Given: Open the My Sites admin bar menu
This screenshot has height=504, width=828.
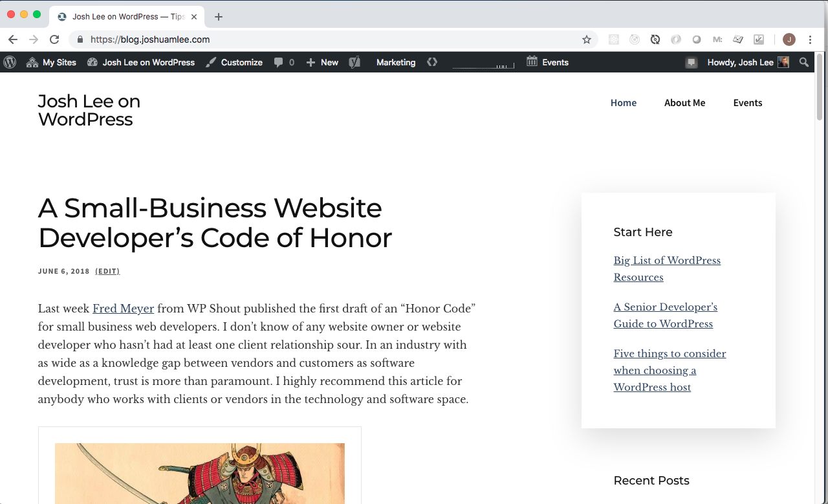Looking at the screenshot, I should [x=51, y=62].
